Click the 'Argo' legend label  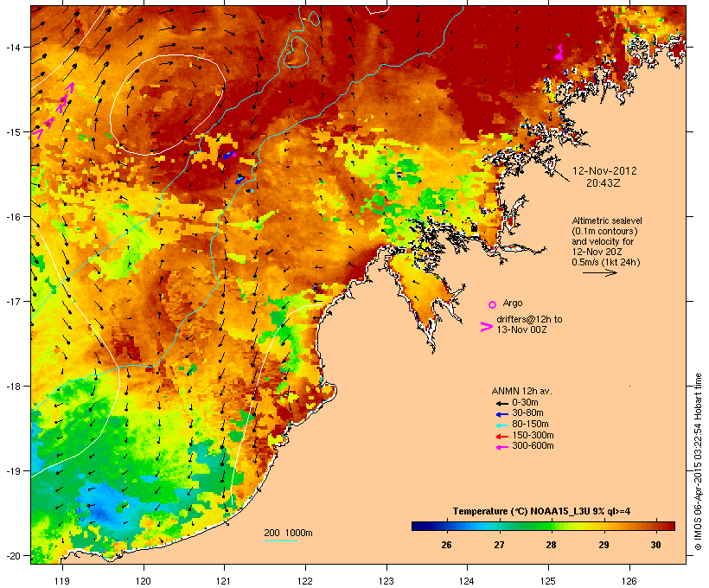(x=513, y=303)
